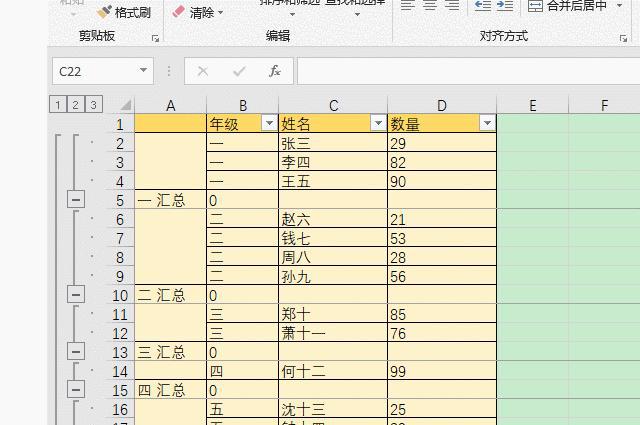Expand the Name Box dropdown
Screen dimensions: 640x425
tap(143, 71)
